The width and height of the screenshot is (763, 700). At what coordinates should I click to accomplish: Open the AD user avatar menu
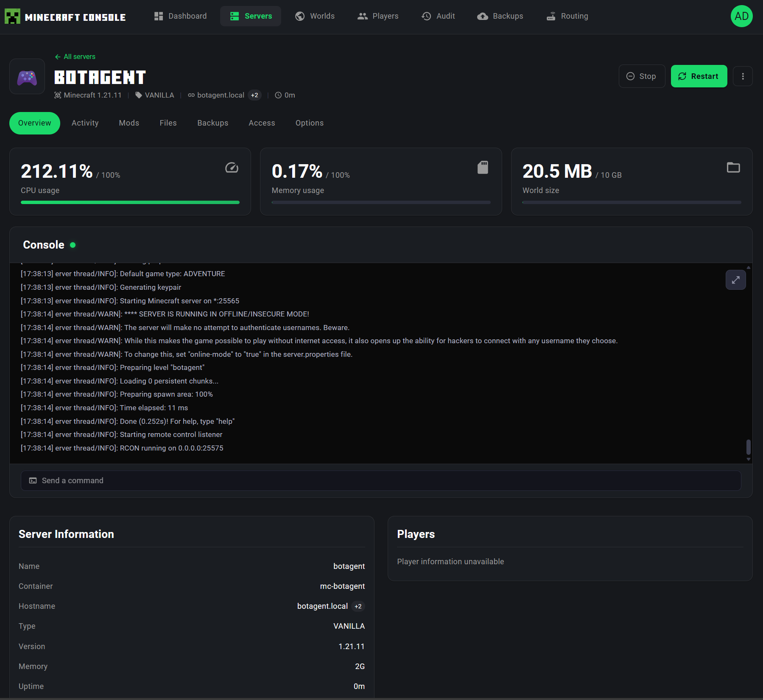741,16
